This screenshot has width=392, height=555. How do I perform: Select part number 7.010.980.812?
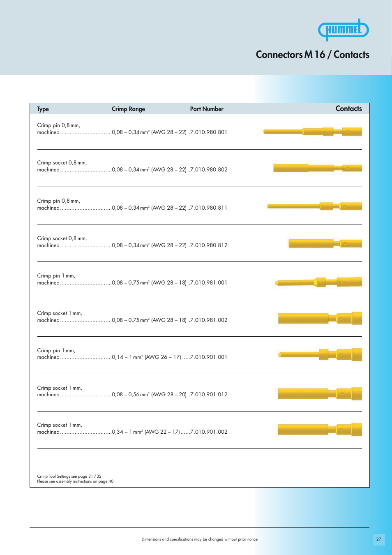pos(208,245)
